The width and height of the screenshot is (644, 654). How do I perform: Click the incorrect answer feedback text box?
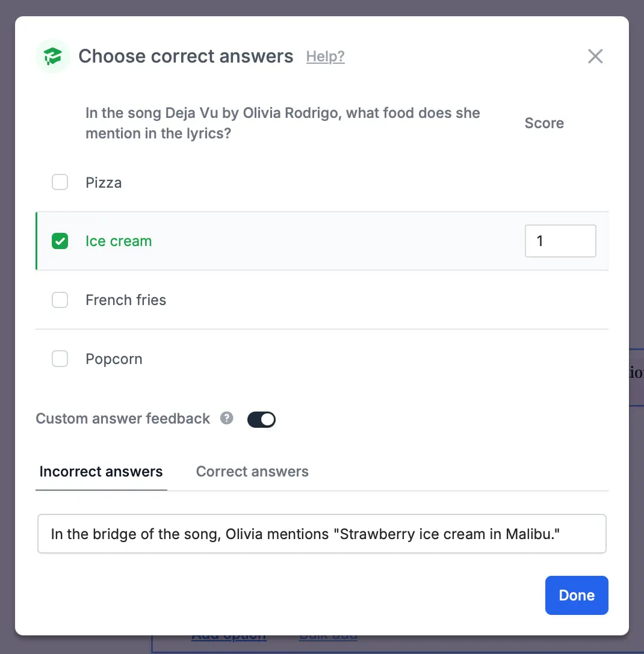pos(322,534)
